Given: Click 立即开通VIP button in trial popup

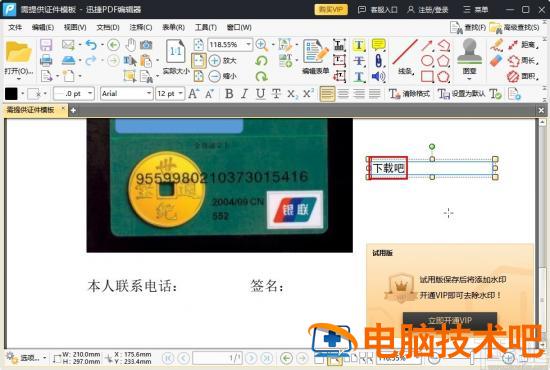Looking at the screenshot, I should pyautogui.click(x=450, y=320).
